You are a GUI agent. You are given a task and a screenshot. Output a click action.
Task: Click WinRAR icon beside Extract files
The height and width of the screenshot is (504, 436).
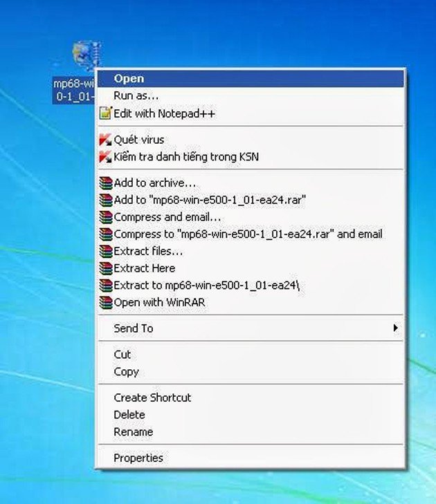pos(105,251)
